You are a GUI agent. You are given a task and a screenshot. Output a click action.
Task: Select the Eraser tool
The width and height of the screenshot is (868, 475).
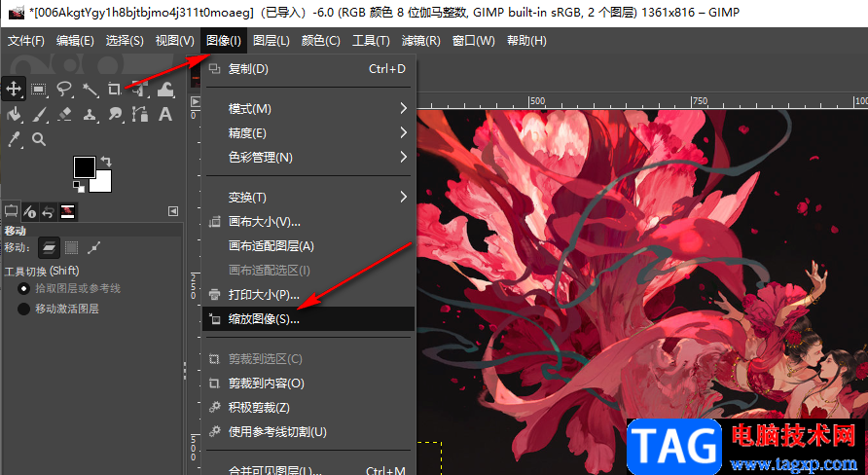pos(65,114)
